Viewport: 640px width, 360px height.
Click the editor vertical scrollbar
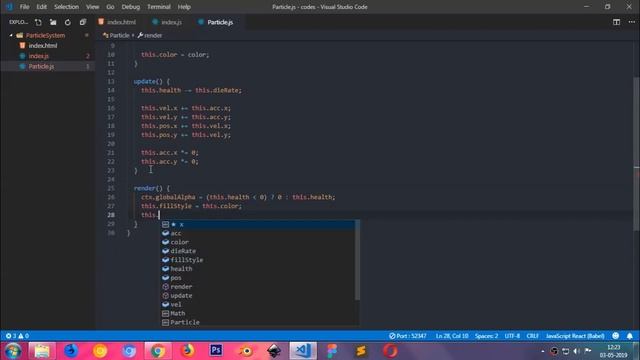(x=637, y=155)
